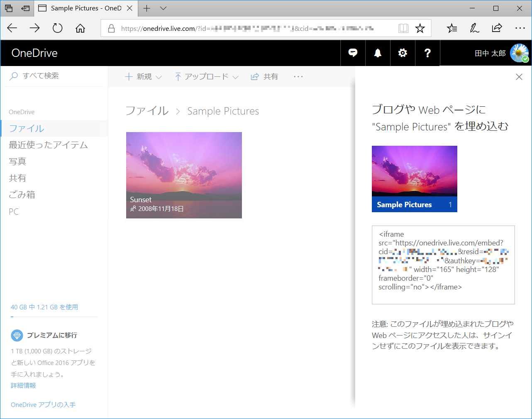This screenshot has width=532, height=419.
Task: Open the OneDrive settings gear
Action: [x=402, y=53]
